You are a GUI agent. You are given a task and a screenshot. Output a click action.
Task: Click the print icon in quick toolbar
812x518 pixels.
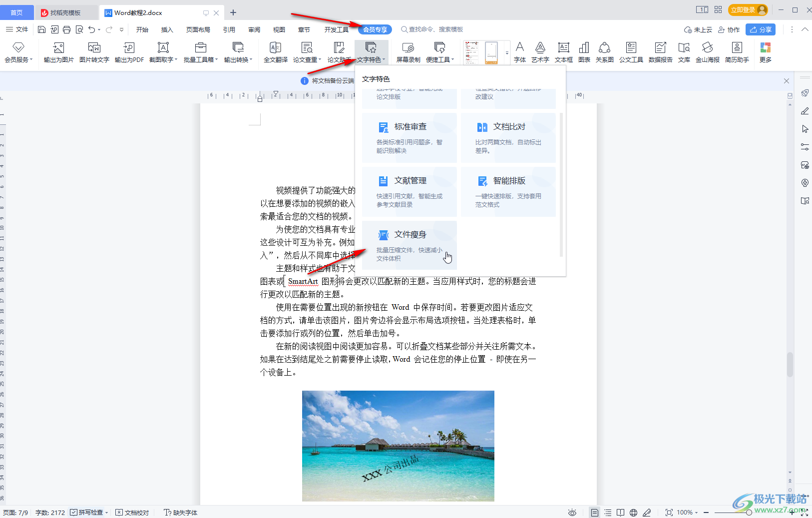coord(66,29)
